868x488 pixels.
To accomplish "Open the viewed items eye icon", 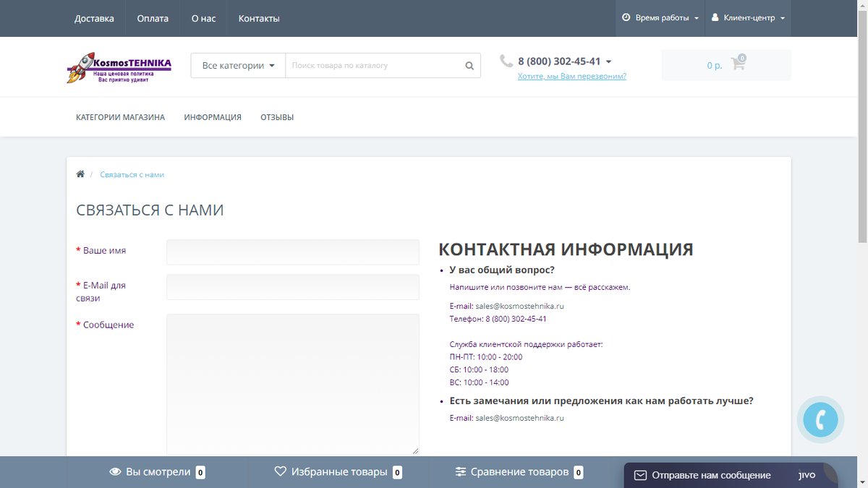I will click(115, 472).
